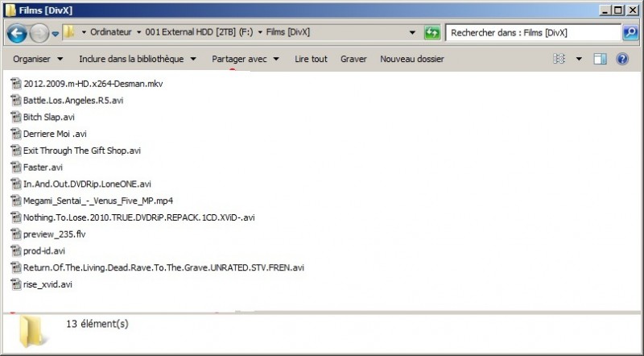Click the refresh button beside address bar
The image size is (644, 356).
(432, 33)
